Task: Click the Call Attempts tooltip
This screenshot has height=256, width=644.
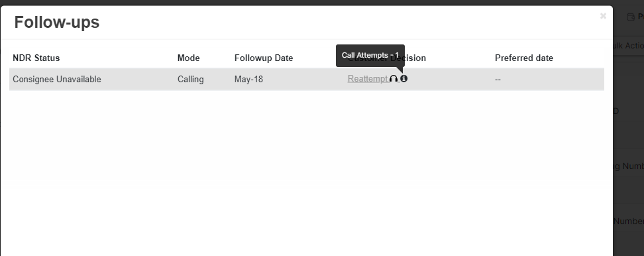Action: click(x=370, y=55)
